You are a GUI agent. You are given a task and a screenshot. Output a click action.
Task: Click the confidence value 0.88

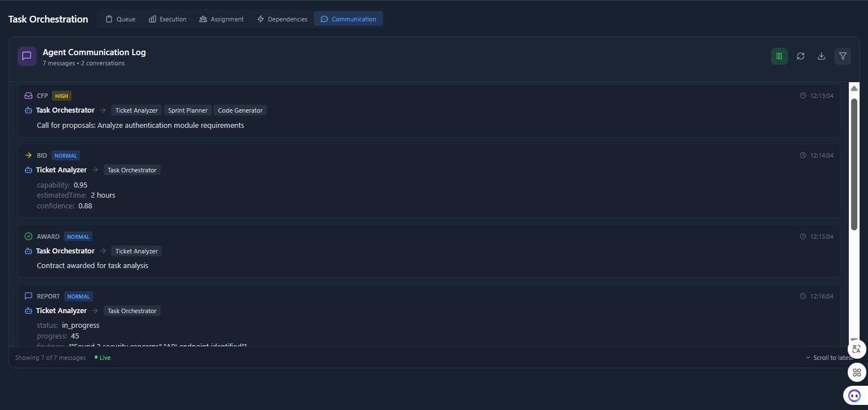point(85,206)
